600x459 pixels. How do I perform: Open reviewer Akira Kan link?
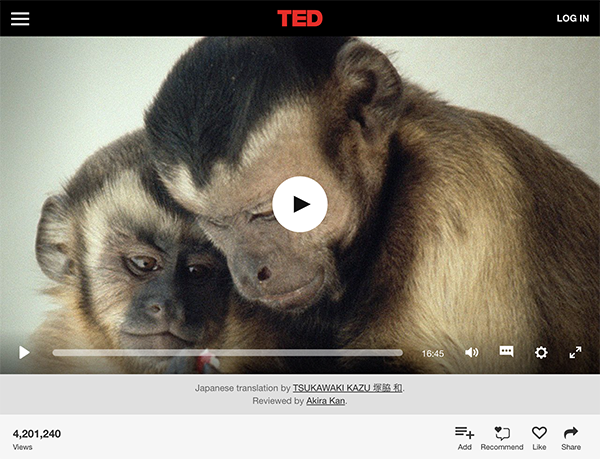pyautogui.click(x=326, y=401)
